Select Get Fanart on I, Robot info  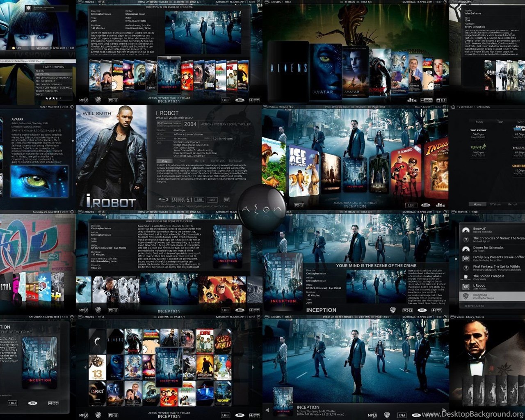pyautogui.click(x=235, y=161)
